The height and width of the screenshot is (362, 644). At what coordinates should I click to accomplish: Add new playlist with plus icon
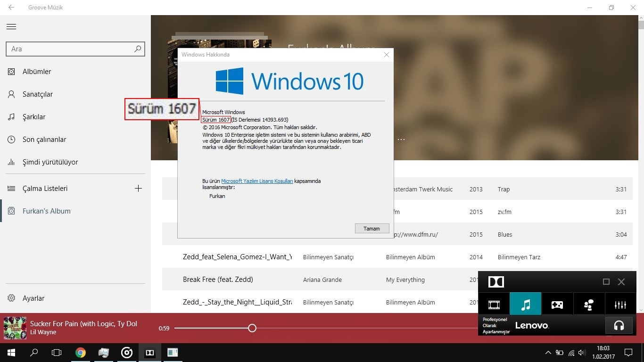tap(138, 189)
